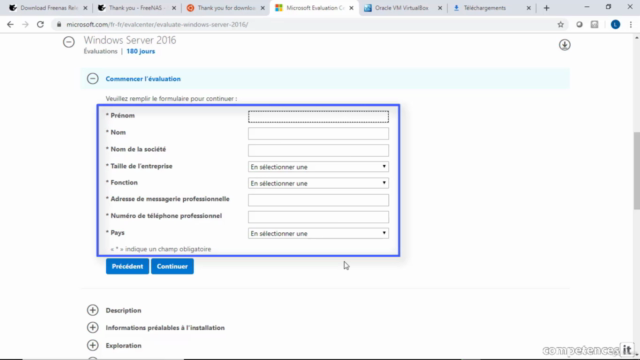Go back with browser back arrow

click(x=10, y=24)
